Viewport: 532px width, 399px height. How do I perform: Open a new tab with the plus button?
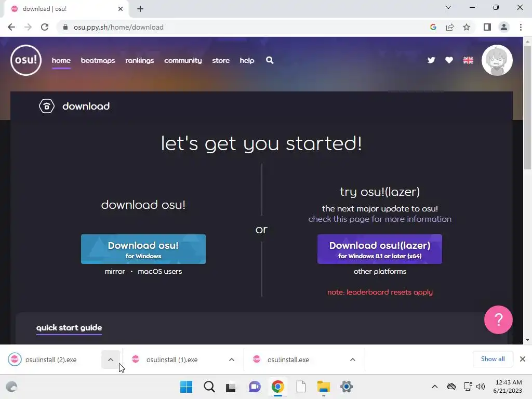140,9
